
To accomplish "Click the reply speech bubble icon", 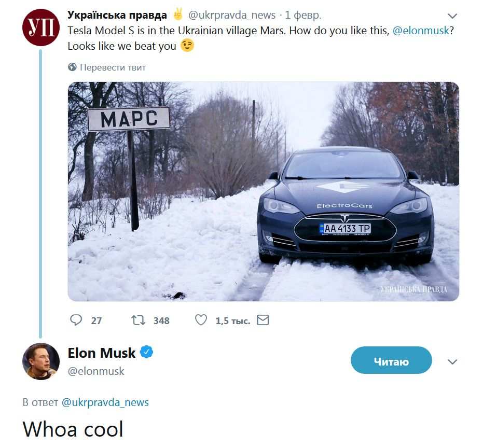I will click(76, 320).
